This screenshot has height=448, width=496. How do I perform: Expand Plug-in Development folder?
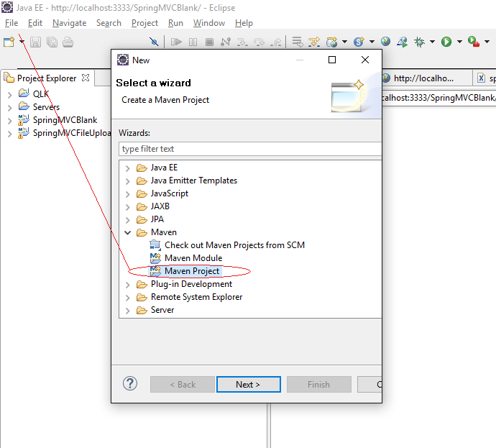[x=127, y=285]
